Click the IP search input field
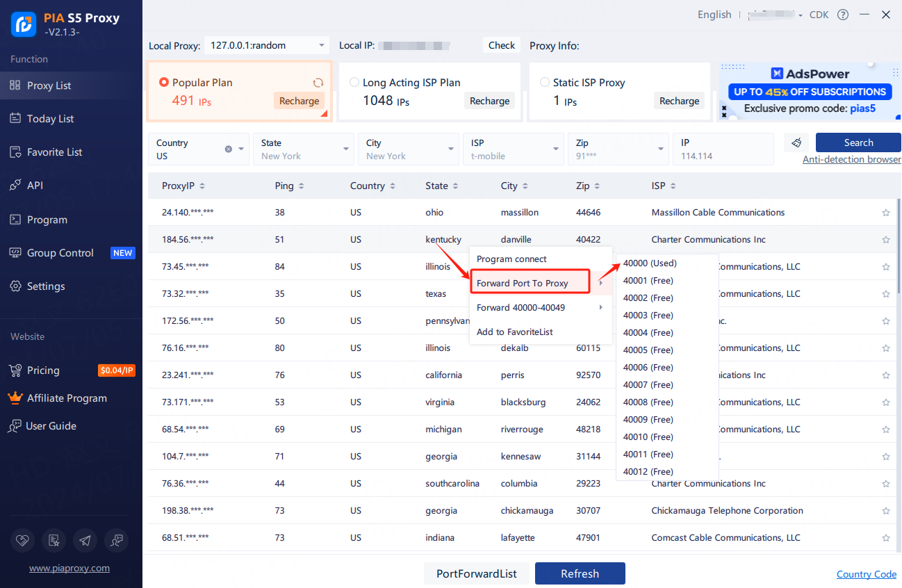Screen dimensions: 902x588 [723, 149]
